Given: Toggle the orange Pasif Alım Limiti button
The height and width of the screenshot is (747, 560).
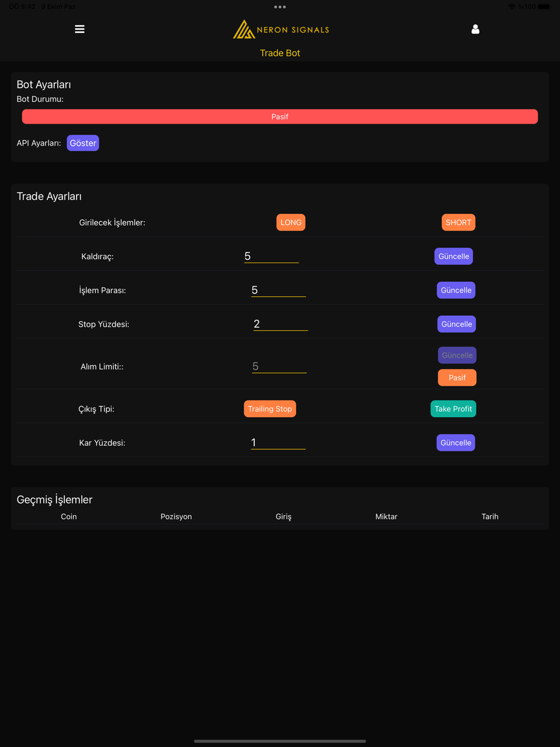Looking at the screenshot, I should pyautogui.click(x=457, y=377).
